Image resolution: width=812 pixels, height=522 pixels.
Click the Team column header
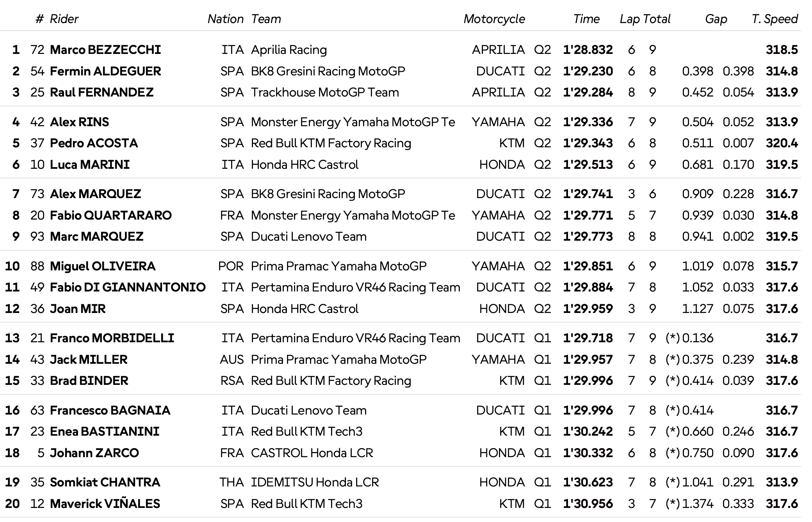pos(266,19)
